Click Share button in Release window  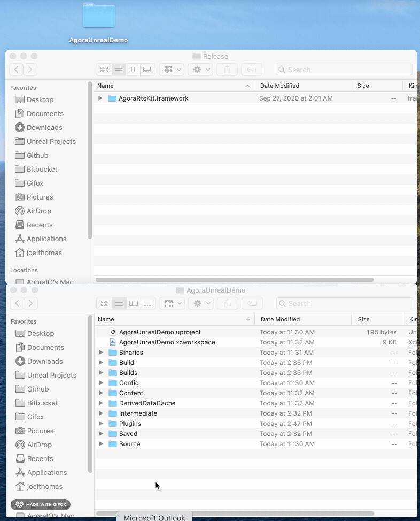pyautogui.click(x=227, y=70)
